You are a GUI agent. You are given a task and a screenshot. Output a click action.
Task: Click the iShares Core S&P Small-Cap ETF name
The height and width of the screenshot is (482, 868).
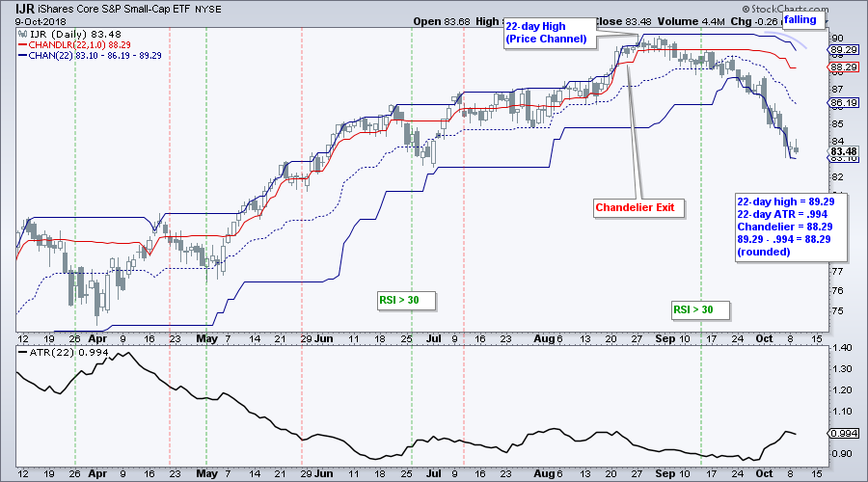coord(115,10)
